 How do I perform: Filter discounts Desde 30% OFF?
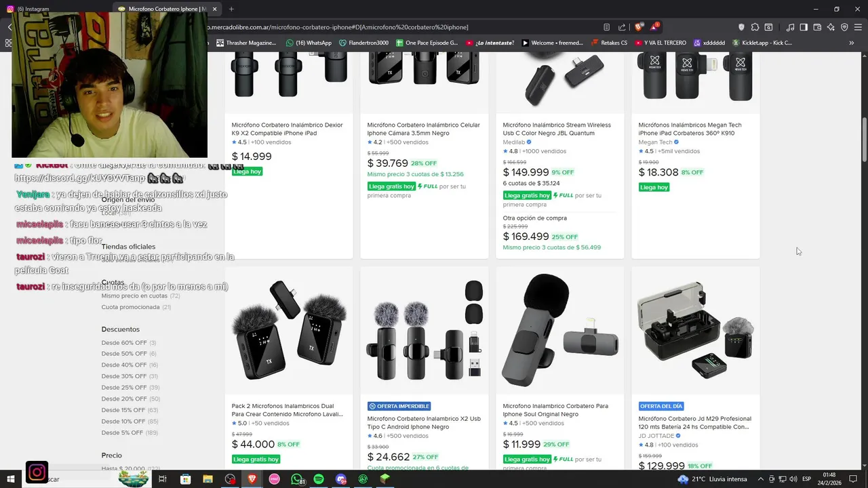[130, 376]
